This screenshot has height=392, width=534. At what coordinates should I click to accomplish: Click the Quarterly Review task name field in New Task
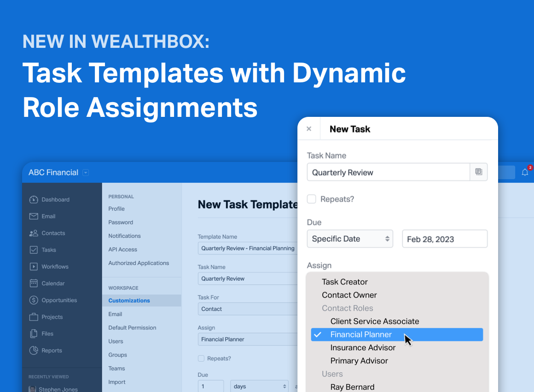[x=388, y=172]
